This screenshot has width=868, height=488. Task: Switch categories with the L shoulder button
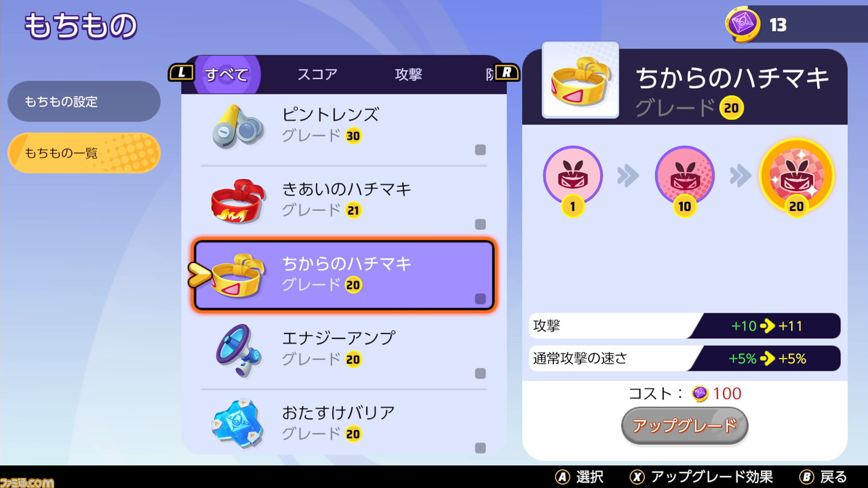181,73
